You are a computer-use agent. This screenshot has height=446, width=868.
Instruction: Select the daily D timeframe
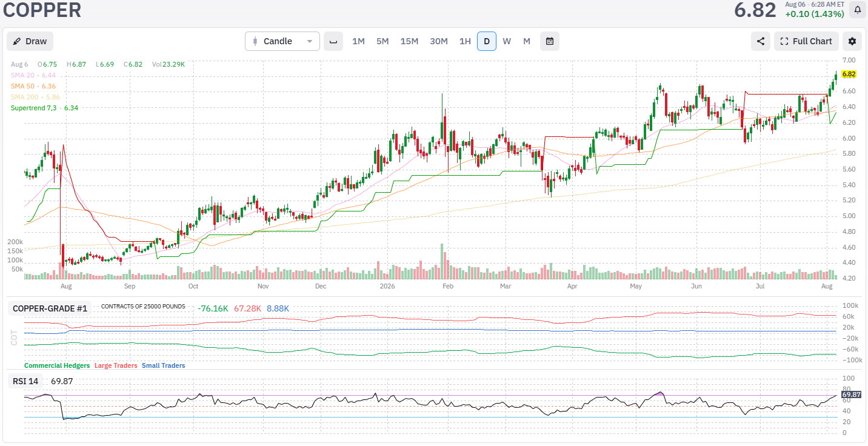(x=487, y=41)
